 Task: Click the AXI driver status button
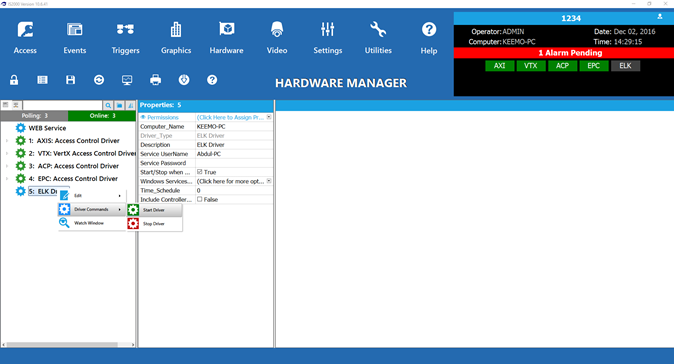point(499,66)
